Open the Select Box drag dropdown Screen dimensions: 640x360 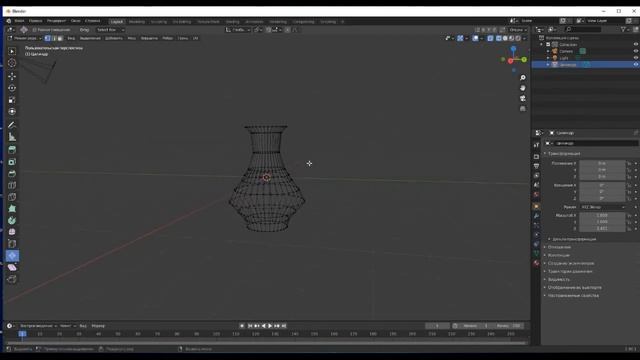[x=110, y=30]
